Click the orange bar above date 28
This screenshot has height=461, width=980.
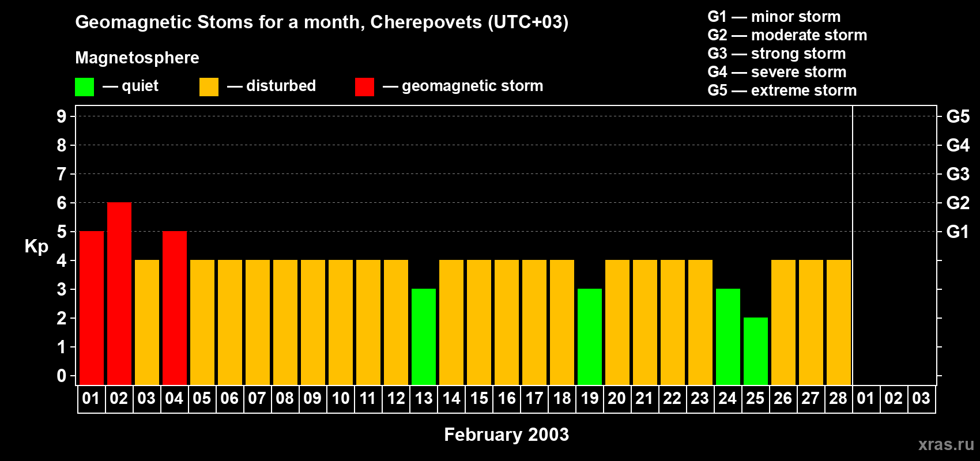point(839,323)
